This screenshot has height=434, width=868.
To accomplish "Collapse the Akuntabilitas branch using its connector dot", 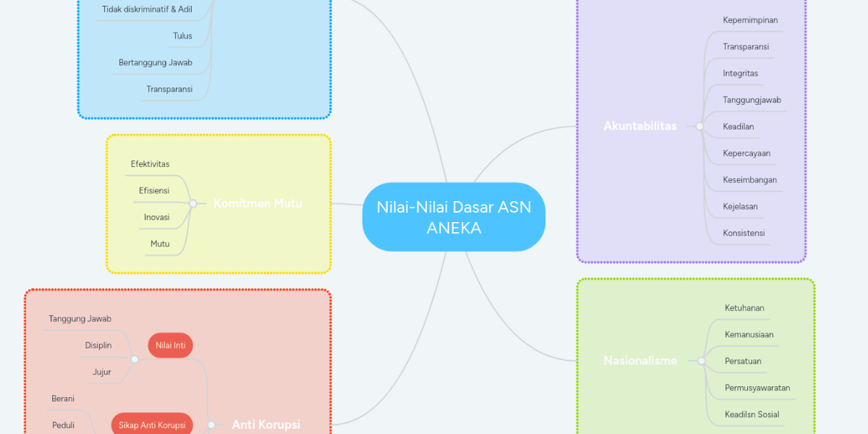I will (699, 126).
